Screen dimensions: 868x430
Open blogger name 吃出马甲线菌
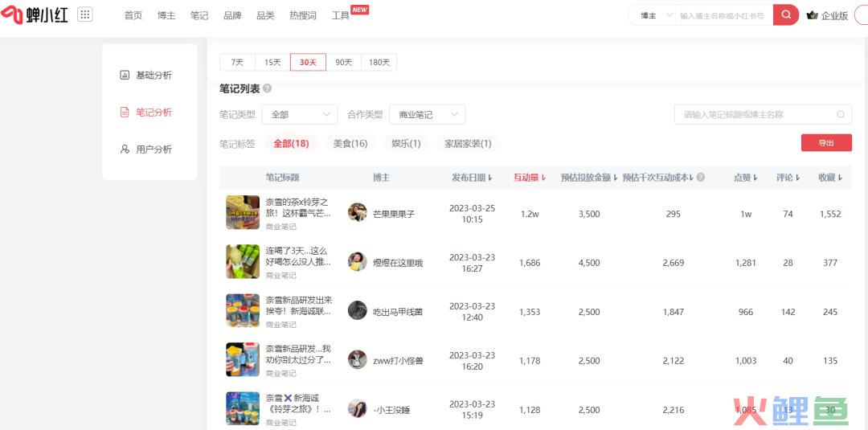tap(398, 312)
